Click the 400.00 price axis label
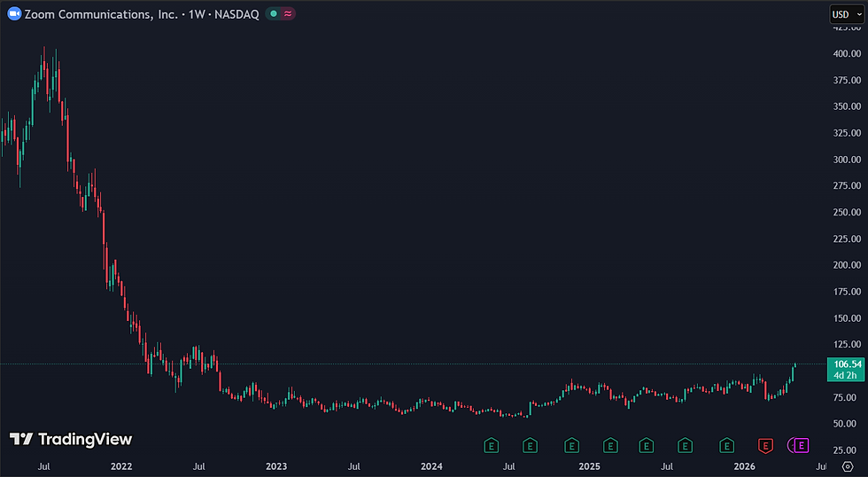 click(847, 54)
